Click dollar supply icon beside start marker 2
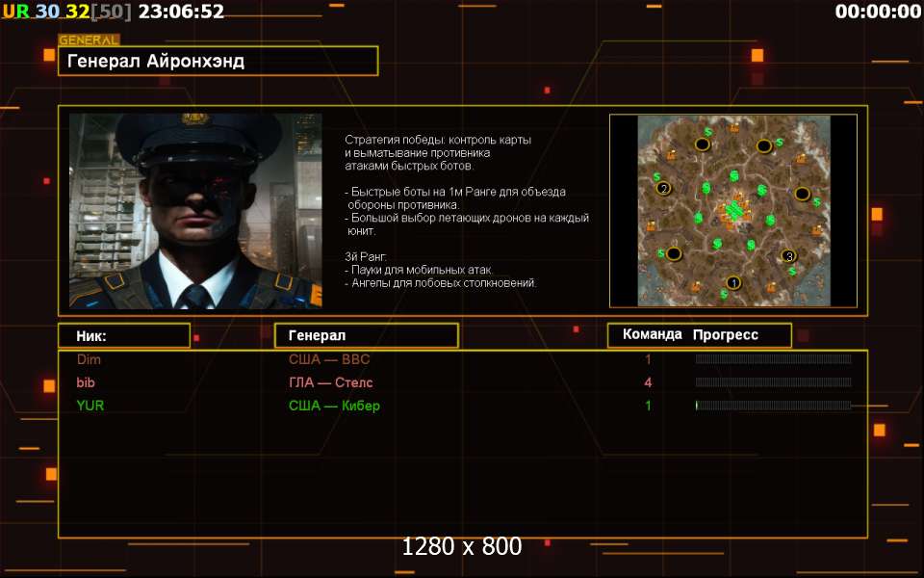Image resolution: width=924 pixels, height=578 pixels. 656,176
